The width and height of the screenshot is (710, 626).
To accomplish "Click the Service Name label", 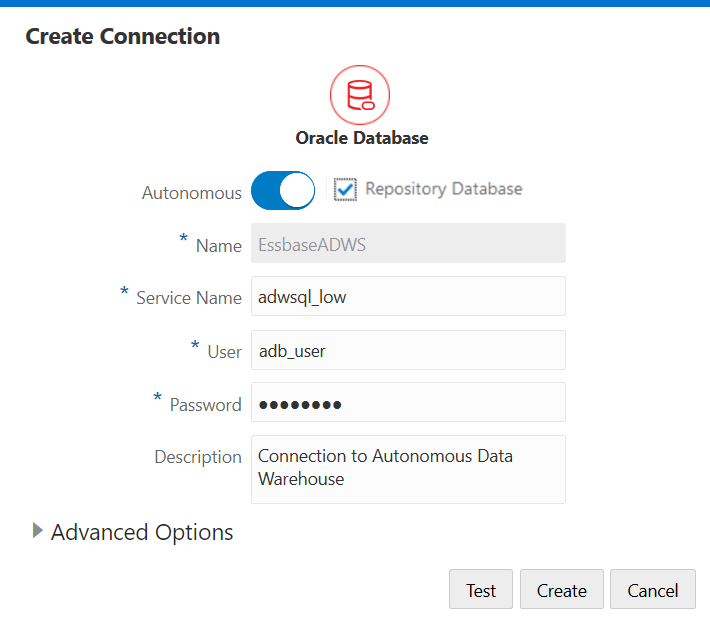I will 189,298.
